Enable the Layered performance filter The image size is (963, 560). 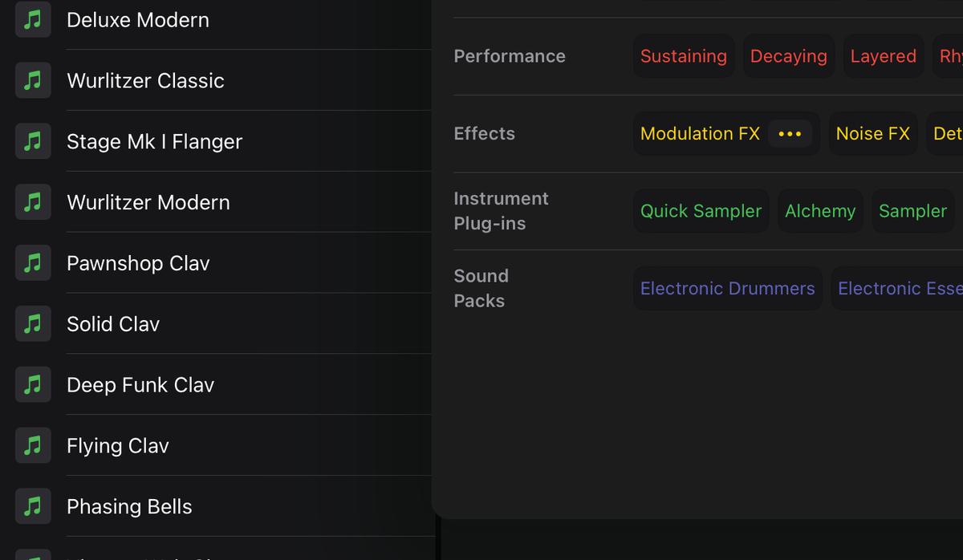pyautogui.click(x=883, y=56)
